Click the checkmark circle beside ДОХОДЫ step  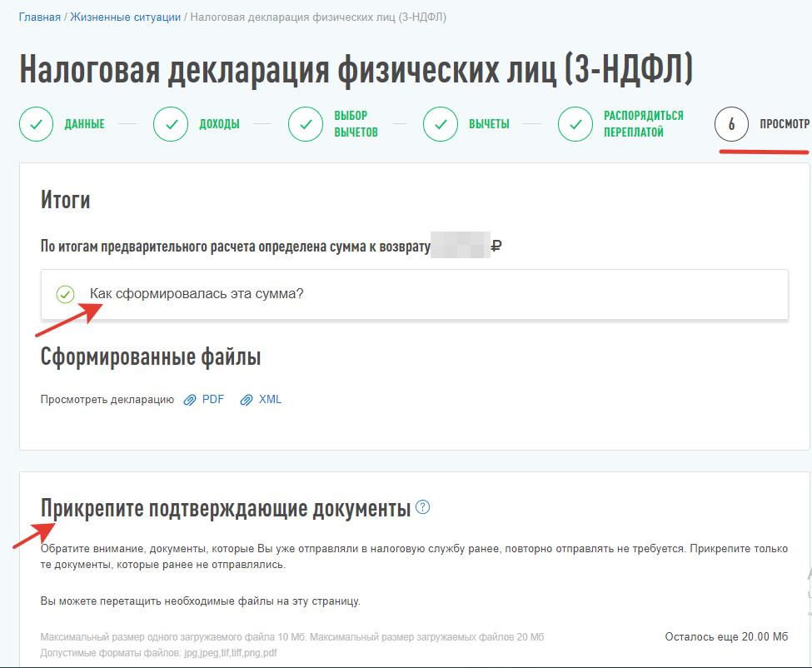pos(171,124)
